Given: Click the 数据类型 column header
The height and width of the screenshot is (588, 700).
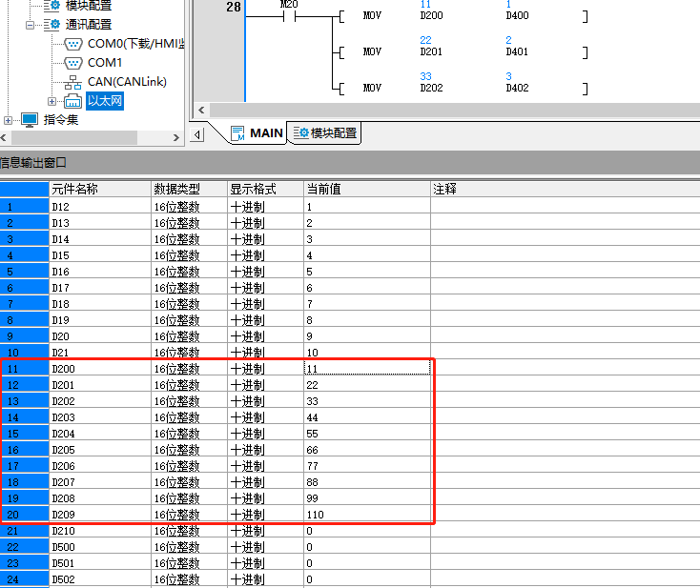Looking at the screenshot, I should point(189,189).
